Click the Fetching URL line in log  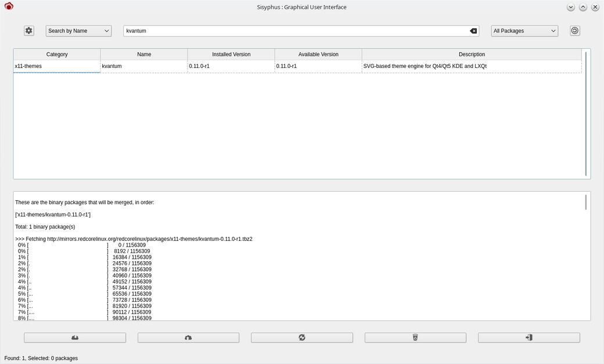(134, 239)
